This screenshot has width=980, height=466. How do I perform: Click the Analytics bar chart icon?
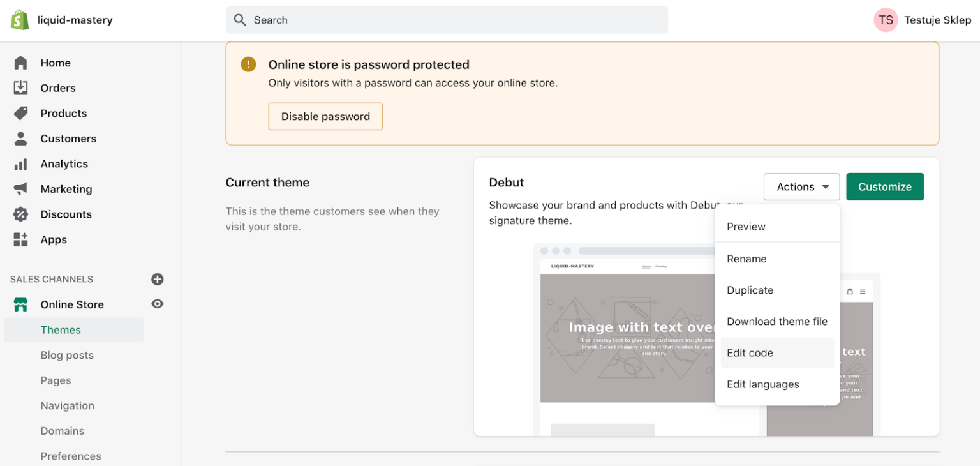pos(20,164)
